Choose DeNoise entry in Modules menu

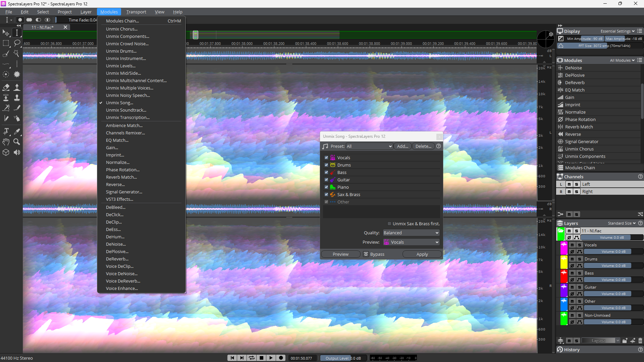[x=116, y=244]
